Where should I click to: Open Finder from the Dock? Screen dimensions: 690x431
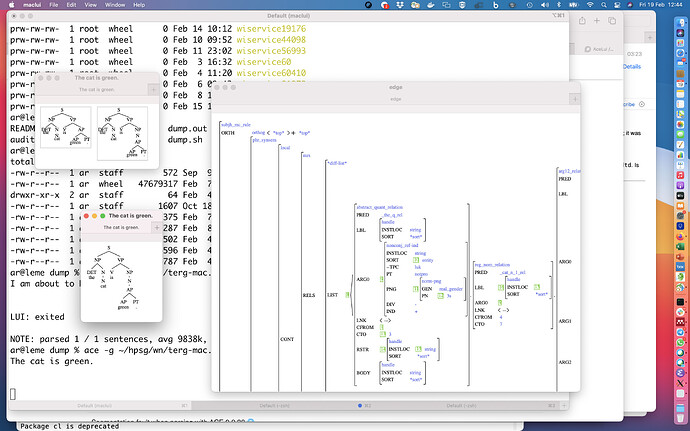click(x=680, y=23)
